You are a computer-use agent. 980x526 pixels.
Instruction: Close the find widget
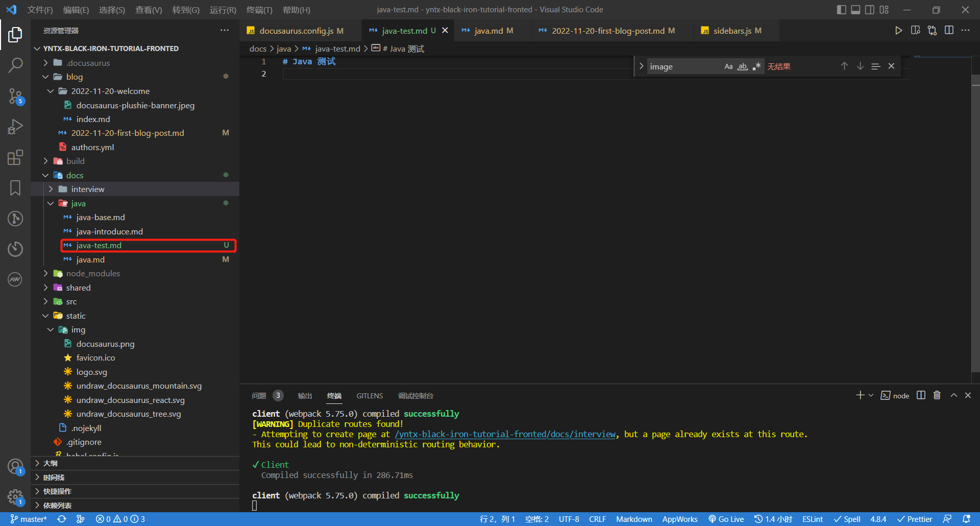pos(891,66)
